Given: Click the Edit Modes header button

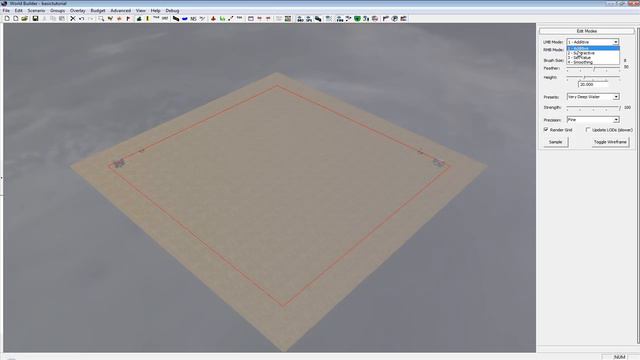Looking at the screenshot, I should click(x=587, y=31).
